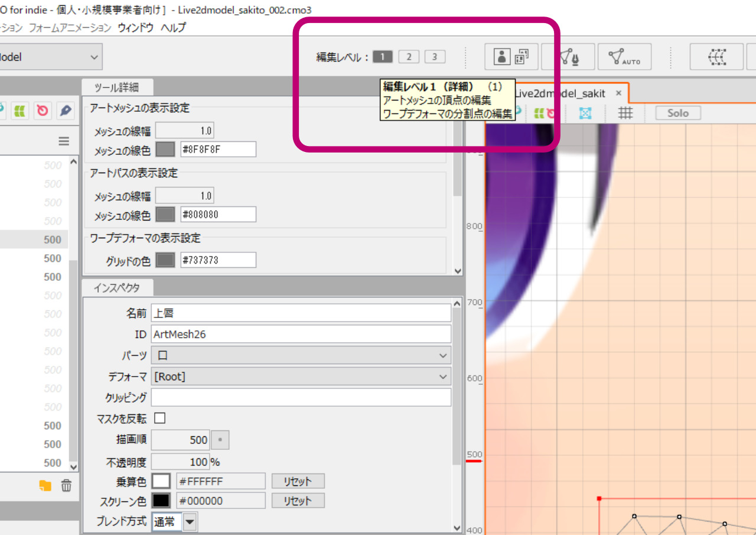Switch to the インスペクタ tab

117,288
